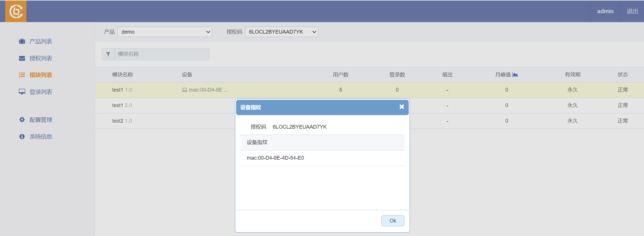Select 模块列表 in the sidebar
Screen dimensions: 644x236
(x=41, y=75)
